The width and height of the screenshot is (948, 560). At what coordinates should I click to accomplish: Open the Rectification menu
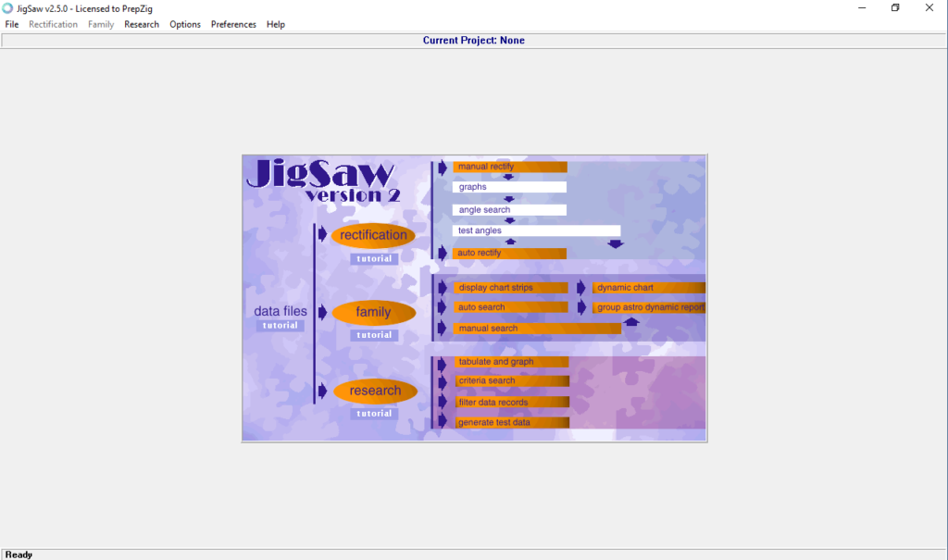[x=53, y=24]
